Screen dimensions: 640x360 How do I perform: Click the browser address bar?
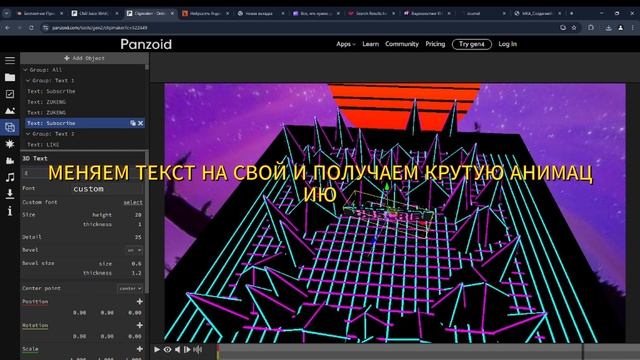click(300, 28)
